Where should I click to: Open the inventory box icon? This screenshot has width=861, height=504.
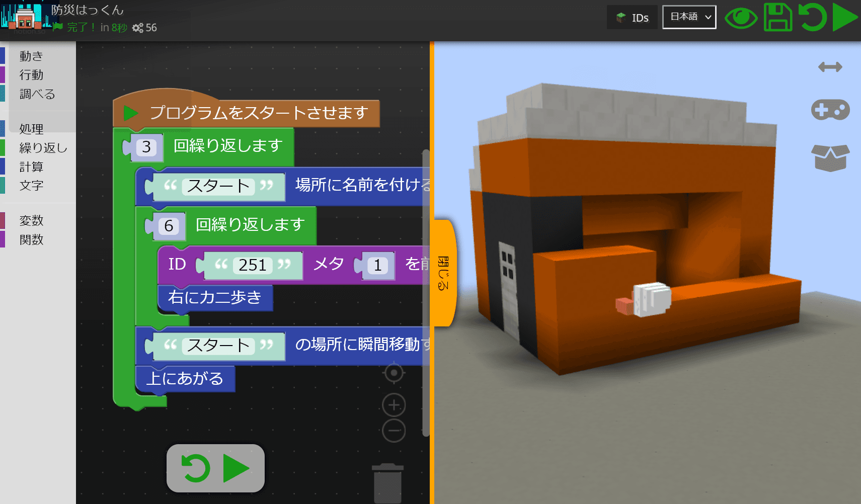830,157
